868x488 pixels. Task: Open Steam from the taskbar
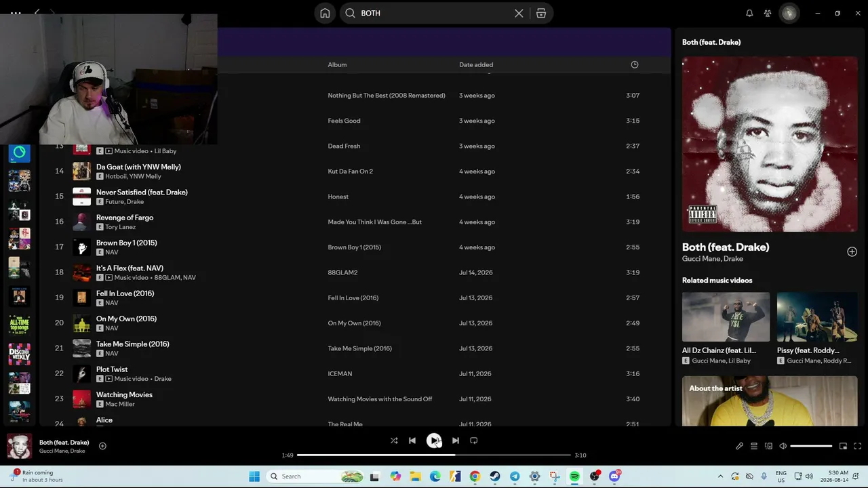(x=495, y=476)
